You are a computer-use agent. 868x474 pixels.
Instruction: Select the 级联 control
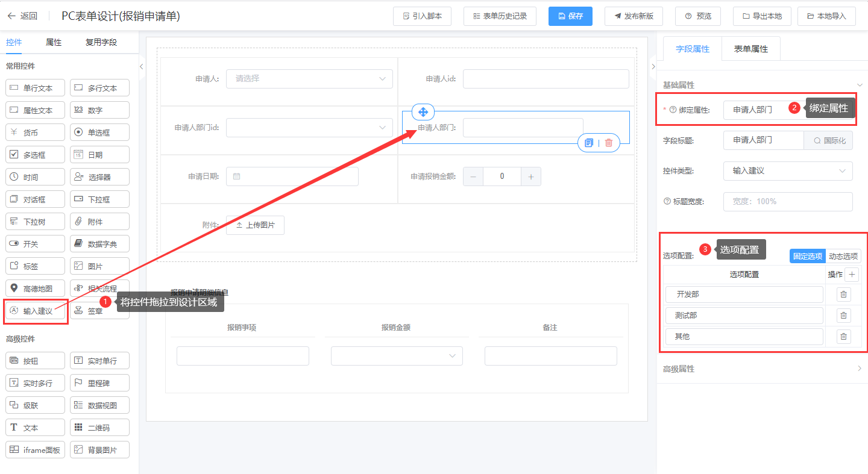pyautogui.click(x=35, y=405)
